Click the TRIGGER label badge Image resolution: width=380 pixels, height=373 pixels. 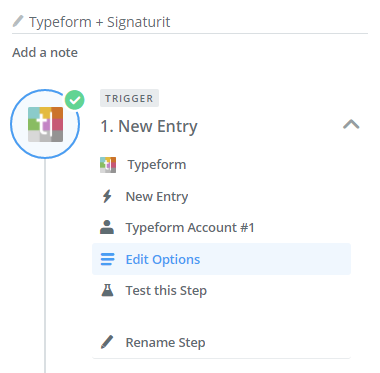point(129,98)
